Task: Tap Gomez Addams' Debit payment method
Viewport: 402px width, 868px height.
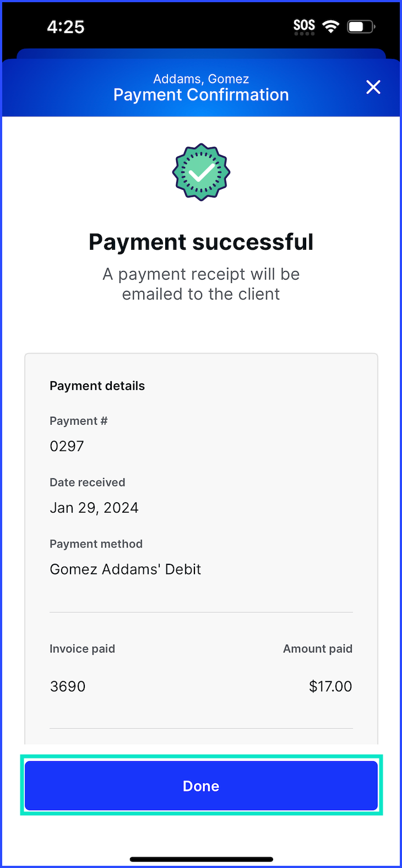Action: pyautogui.click(x=125, y=569)
